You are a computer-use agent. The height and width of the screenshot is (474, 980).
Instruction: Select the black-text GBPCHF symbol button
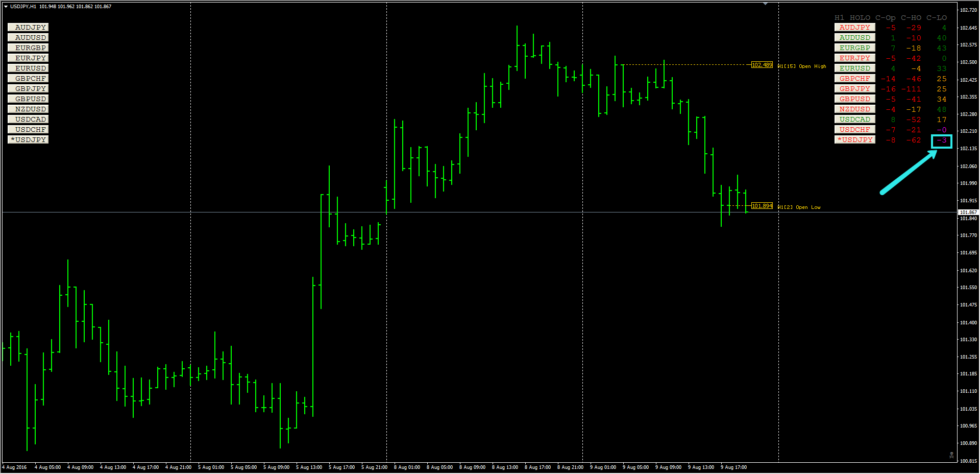coord(28,78)
